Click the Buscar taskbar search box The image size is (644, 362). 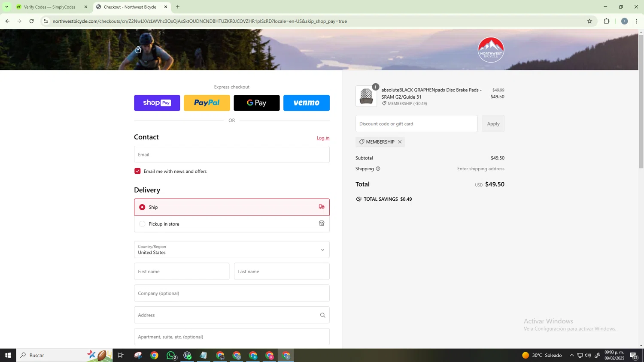tap(64, 355)
